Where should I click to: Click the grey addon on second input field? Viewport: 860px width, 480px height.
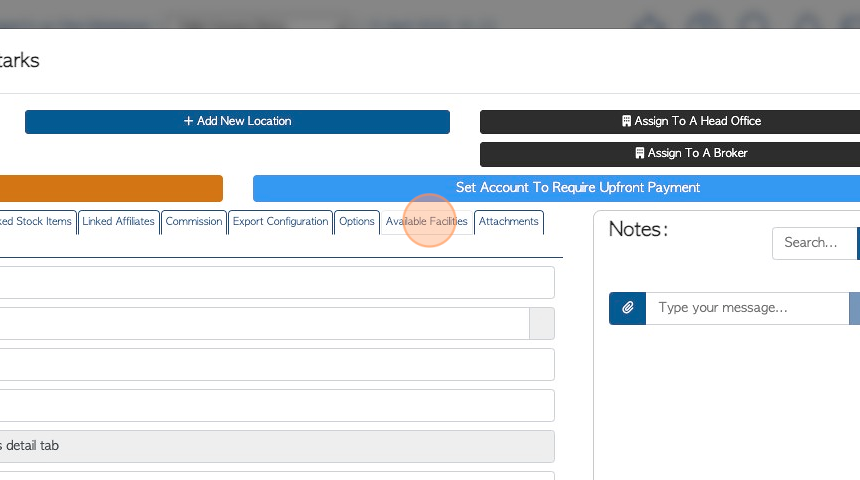point(542,324)
